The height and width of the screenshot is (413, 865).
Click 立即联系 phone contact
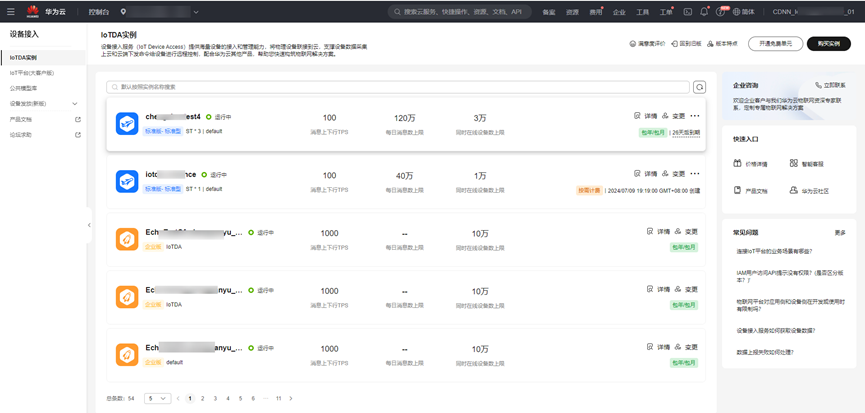click(830, 85)
